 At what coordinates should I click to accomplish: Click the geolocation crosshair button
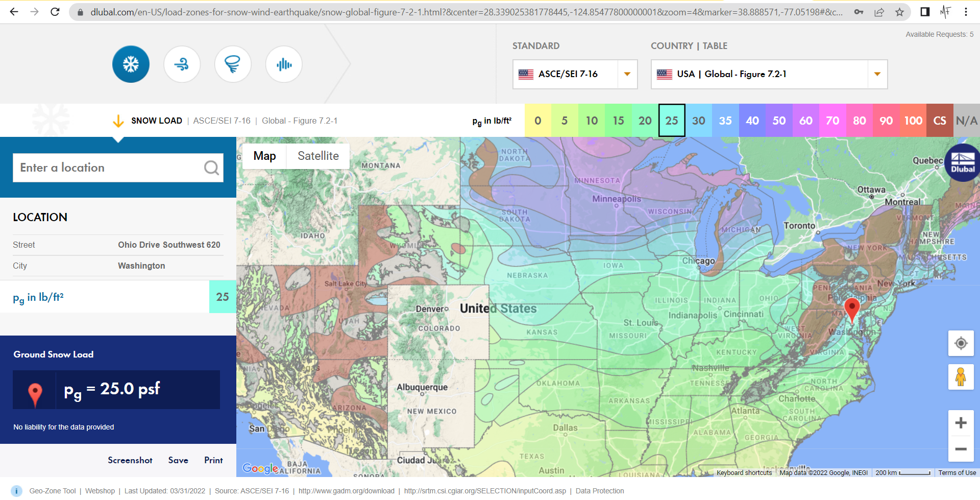click(961, 343)
